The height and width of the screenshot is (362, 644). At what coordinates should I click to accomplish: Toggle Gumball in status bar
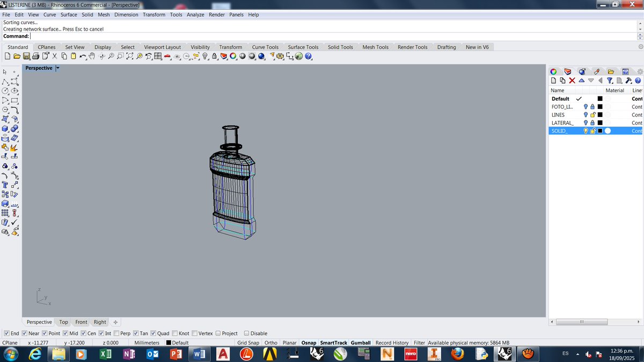tap(361, 343)
